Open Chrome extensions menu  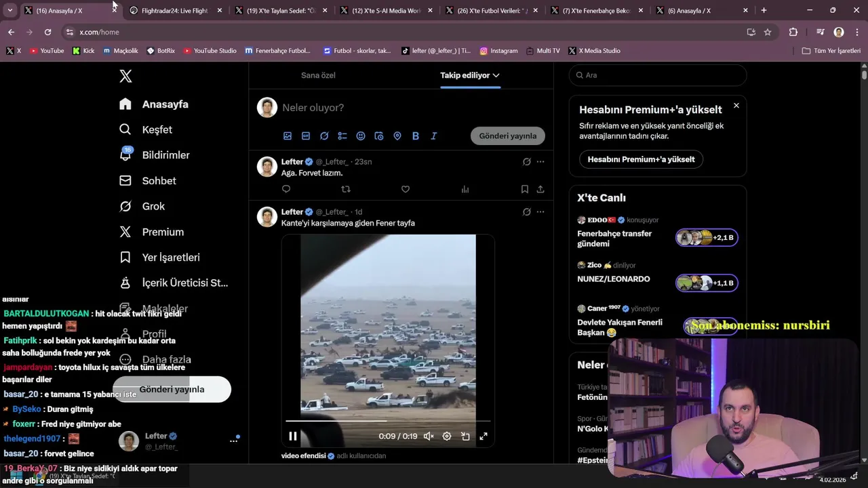(x=793, y=32)
